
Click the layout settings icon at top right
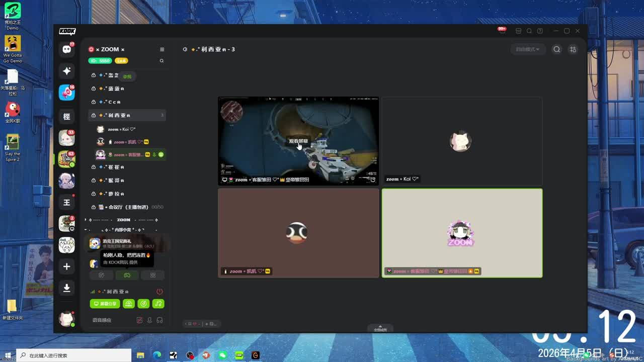(573, 49)
